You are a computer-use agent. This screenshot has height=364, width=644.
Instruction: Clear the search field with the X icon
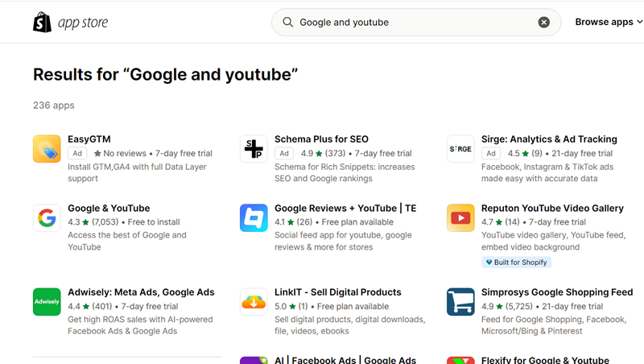pos(544,23)
